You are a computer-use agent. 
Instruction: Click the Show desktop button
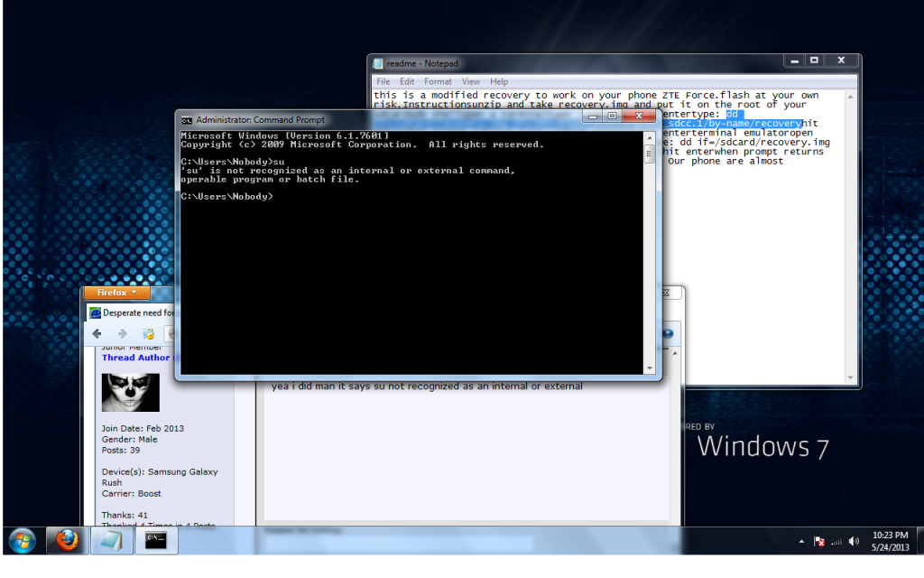pos(919,541)
